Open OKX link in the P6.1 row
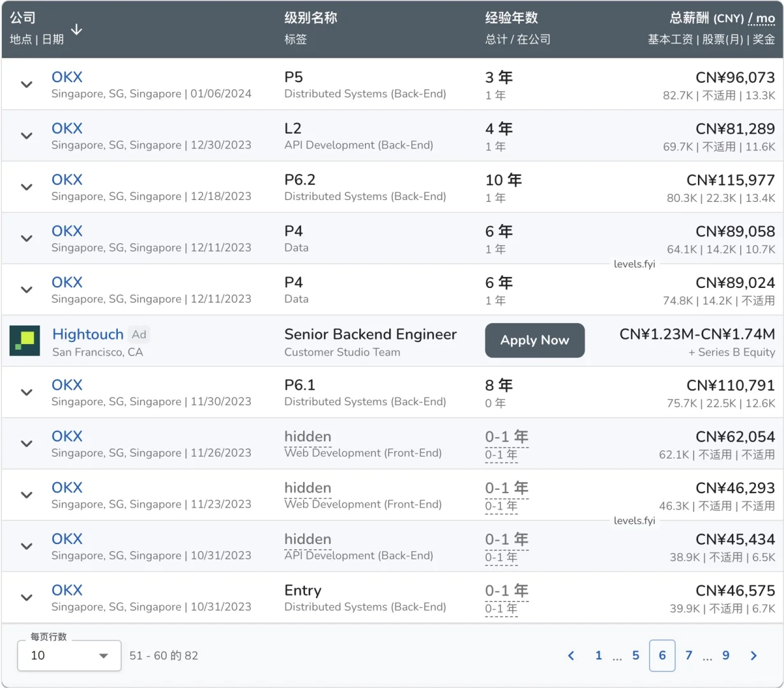The image size is (784, 688). click(x=67, y=385)
